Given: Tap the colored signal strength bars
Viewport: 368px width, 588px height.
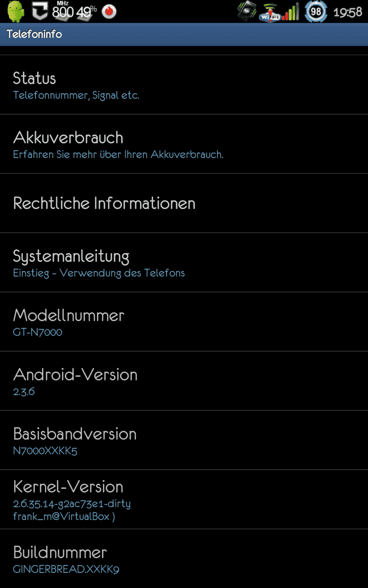Looking at the screenshot, I should coord(291,11).
